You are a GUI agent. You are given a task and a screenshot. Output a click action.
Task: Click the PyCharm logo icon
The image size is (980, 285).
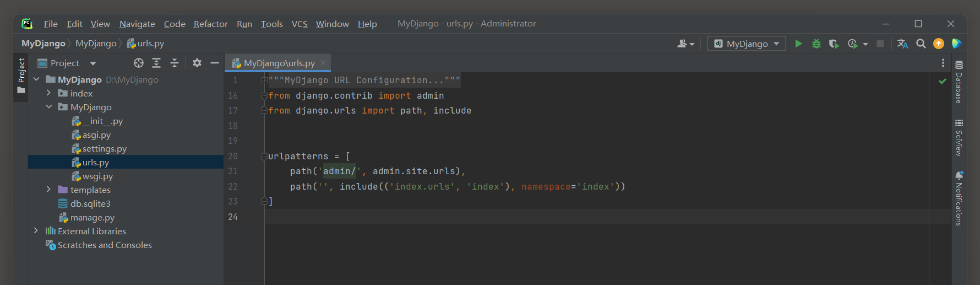[x=27, y=24]
